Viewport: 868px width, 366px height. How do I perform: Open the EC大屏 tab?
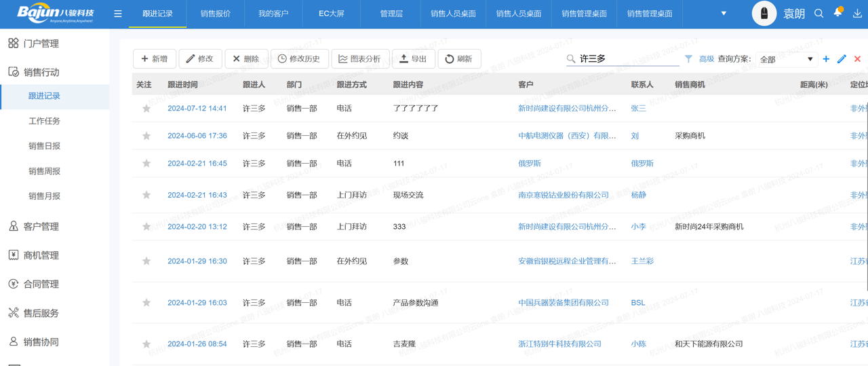pos(332,14)
